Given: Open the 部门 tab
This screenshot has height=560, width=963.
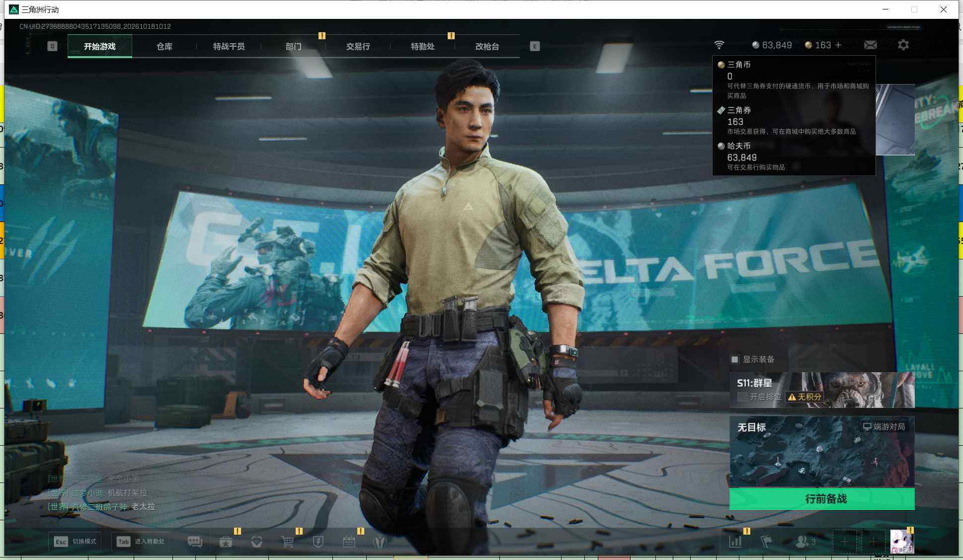Looking at the screenshot, I should click(x=294, y=46).
